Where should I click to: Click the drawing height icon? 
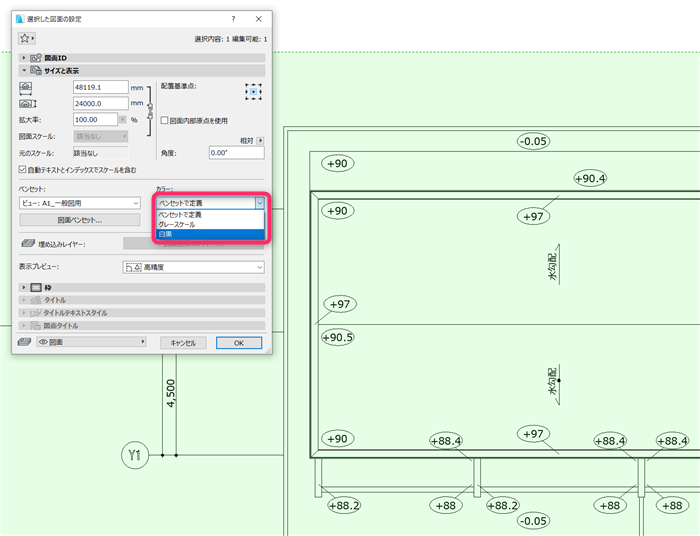(x=28, y=104)
